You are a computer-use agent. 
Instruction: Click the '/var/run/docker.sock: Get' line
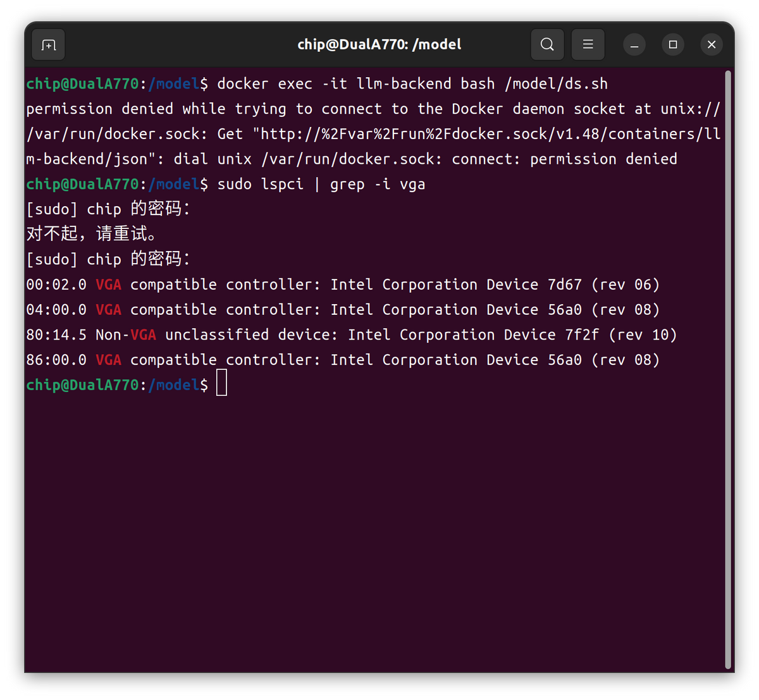pyautogui.click(x=373, y=134)
